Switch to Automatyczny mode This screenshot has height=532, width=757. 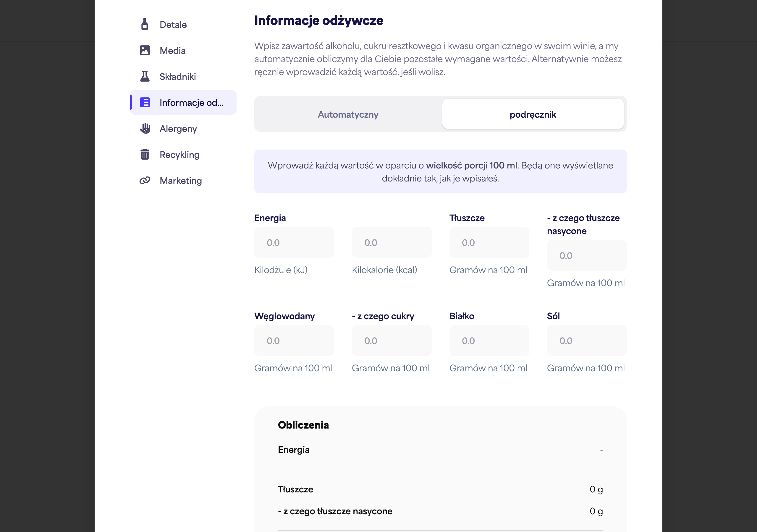[x=348, y=114]
